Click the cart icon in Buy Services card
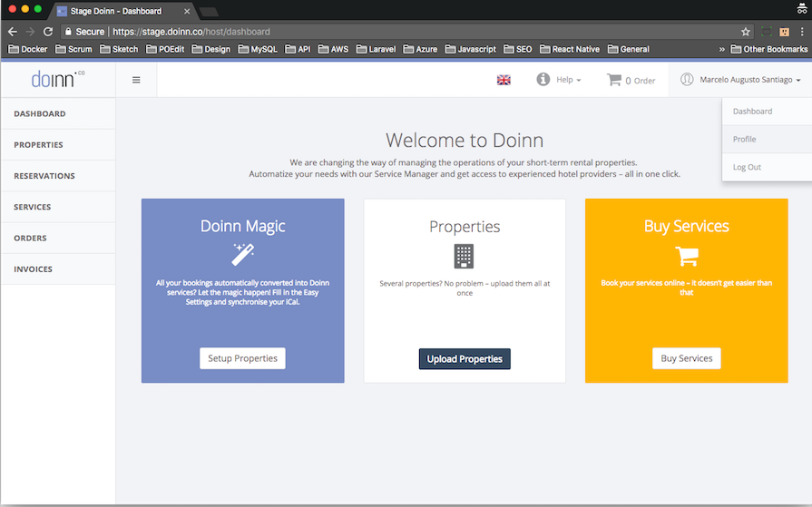This screenshot has width=812, height=507. click(687, 255)
